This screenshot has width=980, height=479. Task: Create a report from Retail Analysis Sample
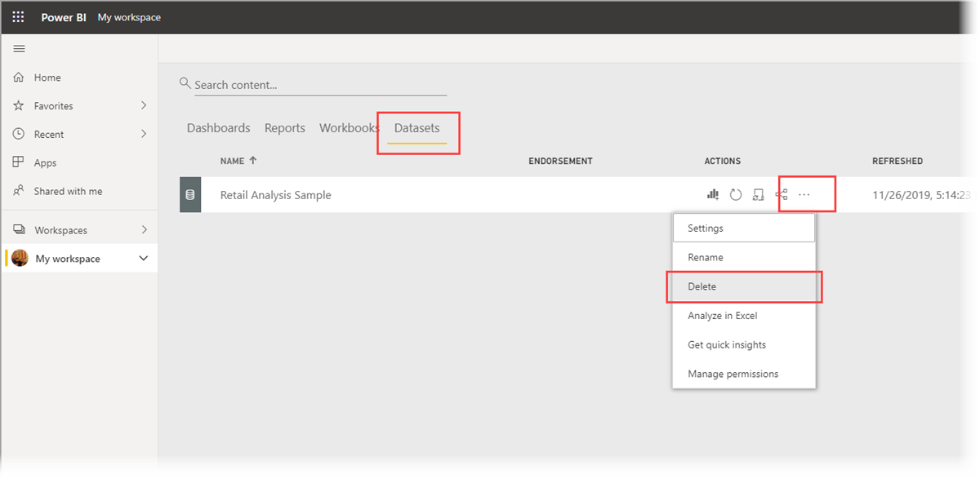click(x=712, y=194)
